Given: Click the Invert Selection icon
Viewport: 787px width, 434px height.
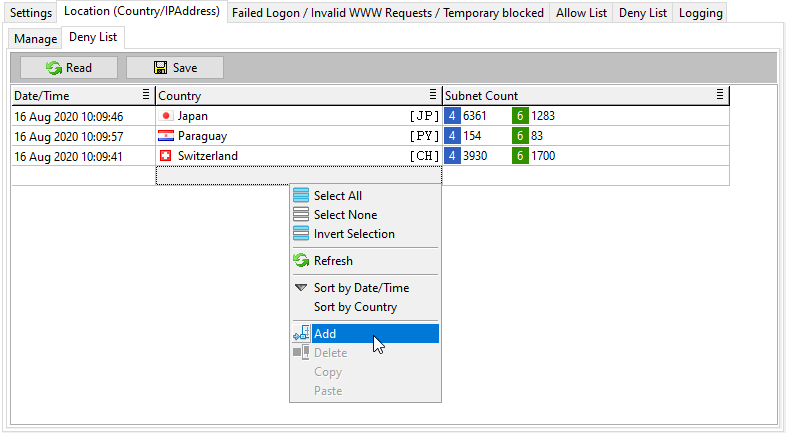Looking at the screenshot, I should point(301,234).
